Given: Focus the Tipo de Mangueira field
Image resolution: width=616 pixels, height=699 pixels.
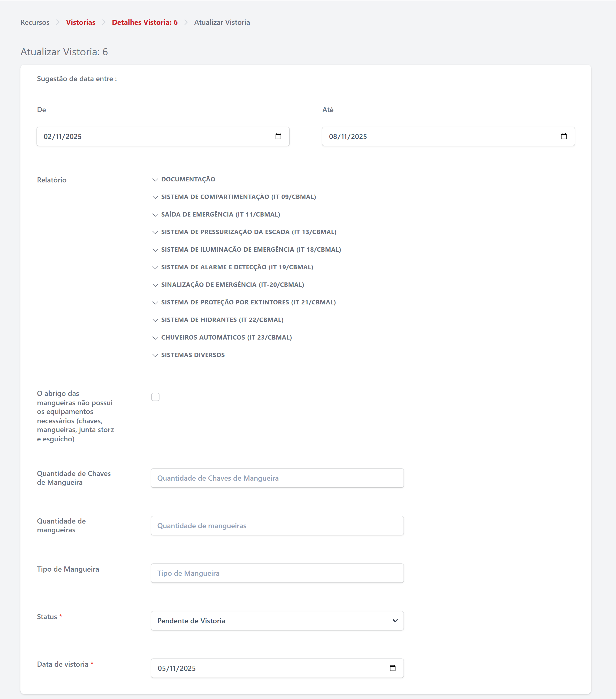Looking at the screenshot, I should tap(277, 573).
